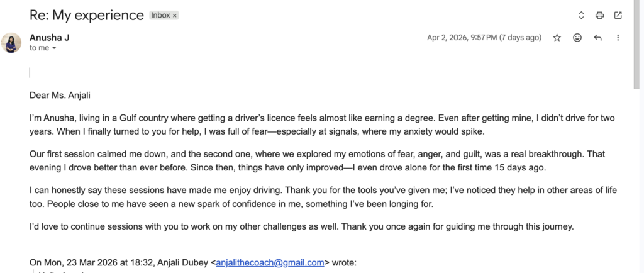This screenshot has width=644, height=273.
Task: Expand the "to me" recipient details arrow
Action: (x=54, y=48)
